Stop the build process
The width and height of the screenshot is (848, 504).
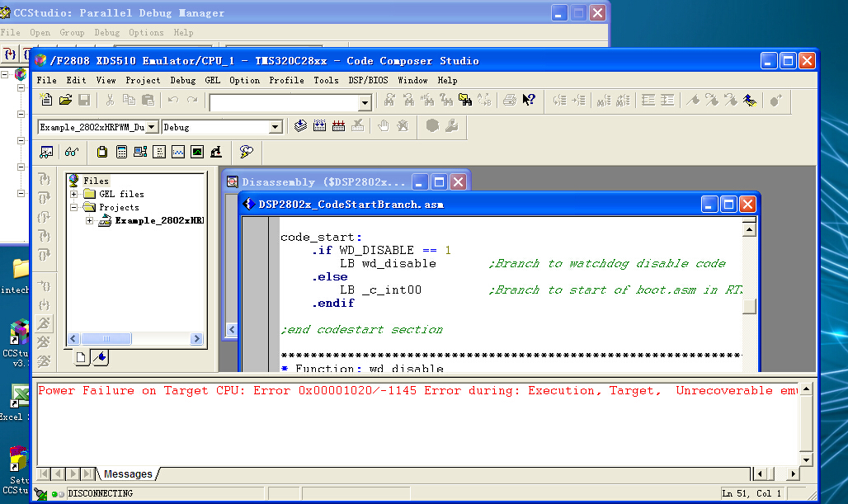(x=357, y=126)
